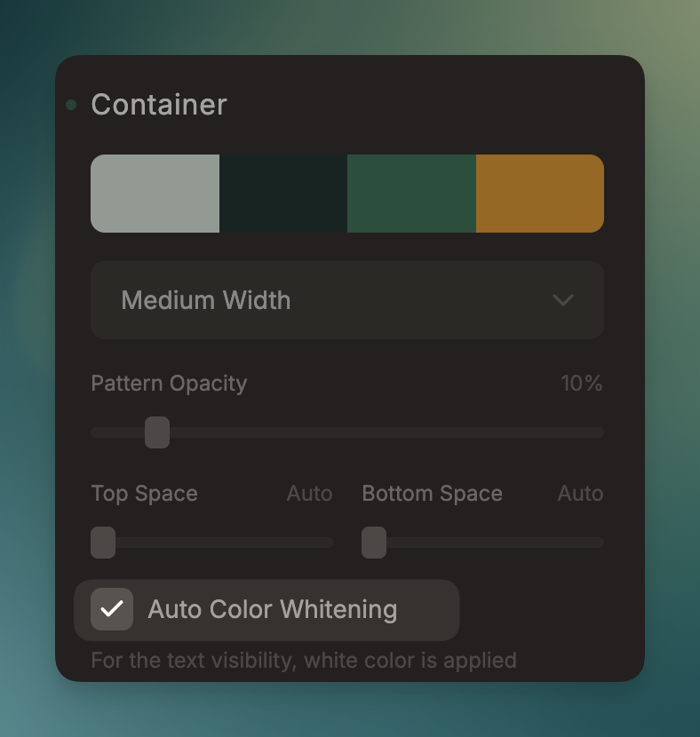
Task: Open the Medium Width dropdown
Action: click(346, 300)
